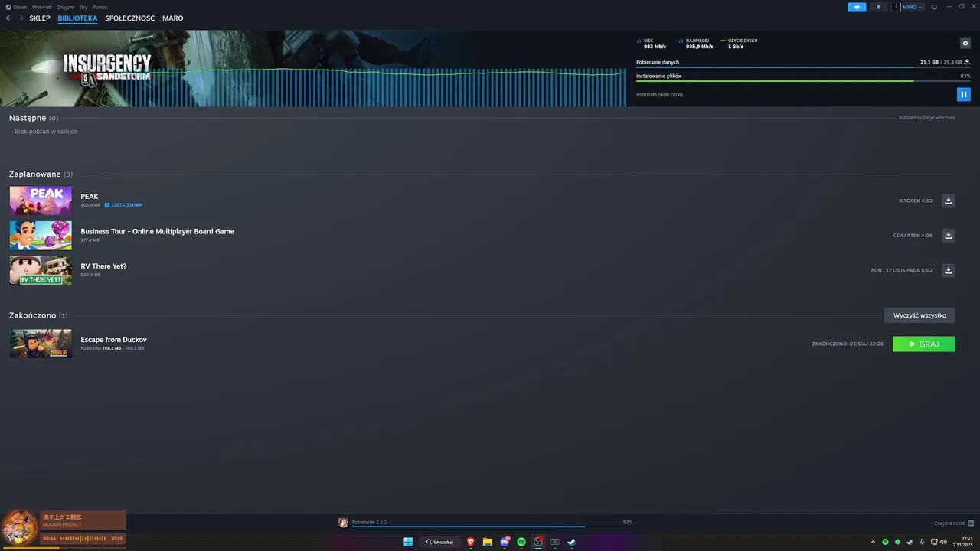The height and width of the screenshot is (551, 980).
Task: Go back with the left arrow
Action: click(9, 18)
